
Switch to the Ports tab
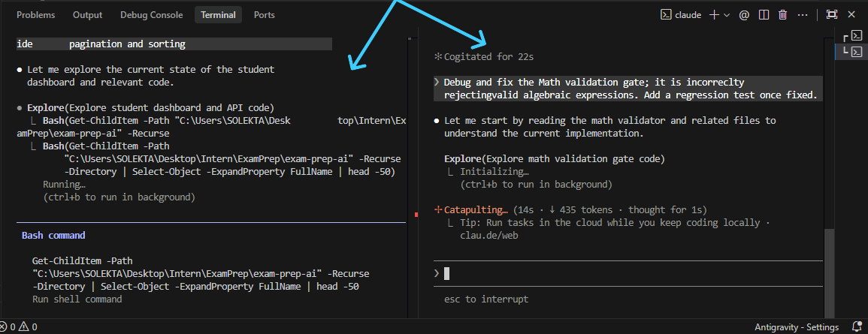[264, 15]
